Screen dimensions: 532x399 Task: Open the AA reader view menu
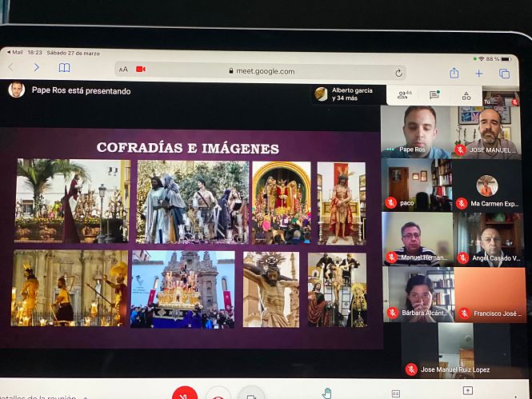coord(123,70)
